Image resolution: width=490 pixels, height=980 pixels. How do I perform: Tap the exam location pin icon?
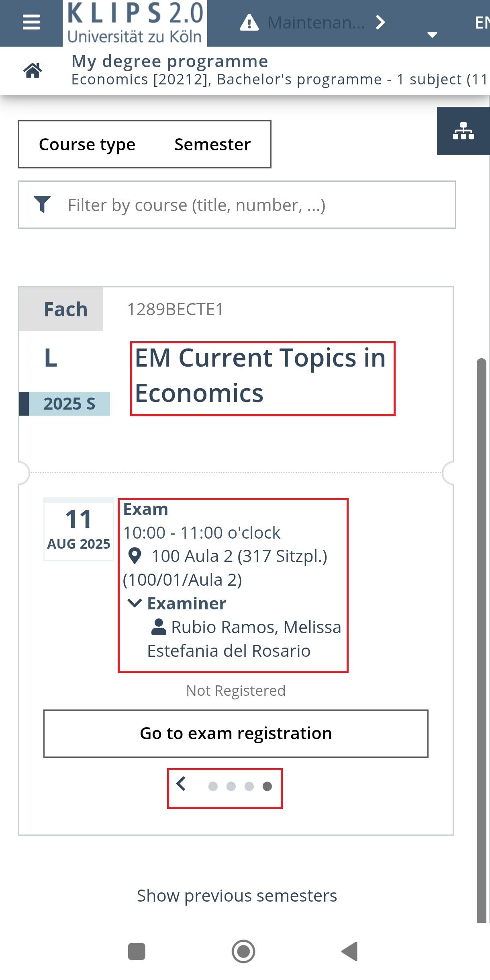[x=135, y=556]
